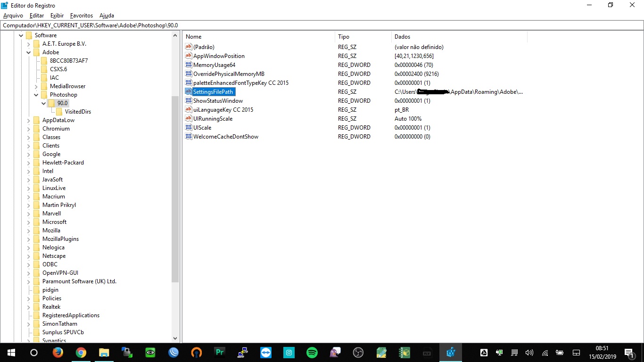The height and width of the screenshot is (362, 644).
Task: Click the AppWindowPosition string value icon
Action: point(189,56)
